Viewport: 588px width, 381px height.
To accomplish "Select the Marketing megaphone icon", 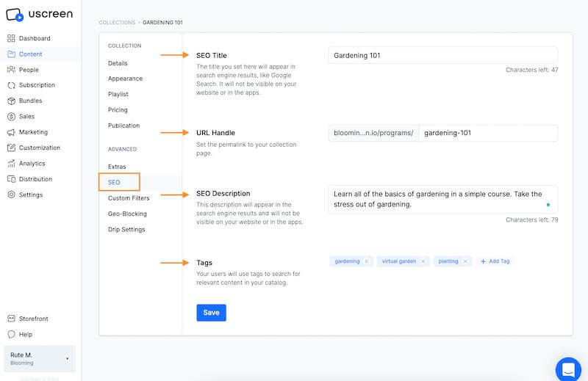I will [x=12, y=132].
